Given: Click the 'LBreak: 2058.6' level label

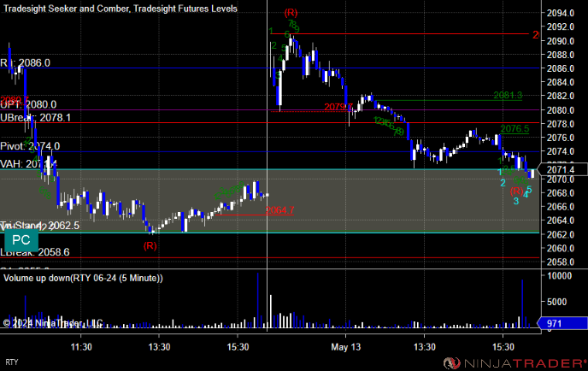Looking at the screenshot, I should (x=35, y=252).
